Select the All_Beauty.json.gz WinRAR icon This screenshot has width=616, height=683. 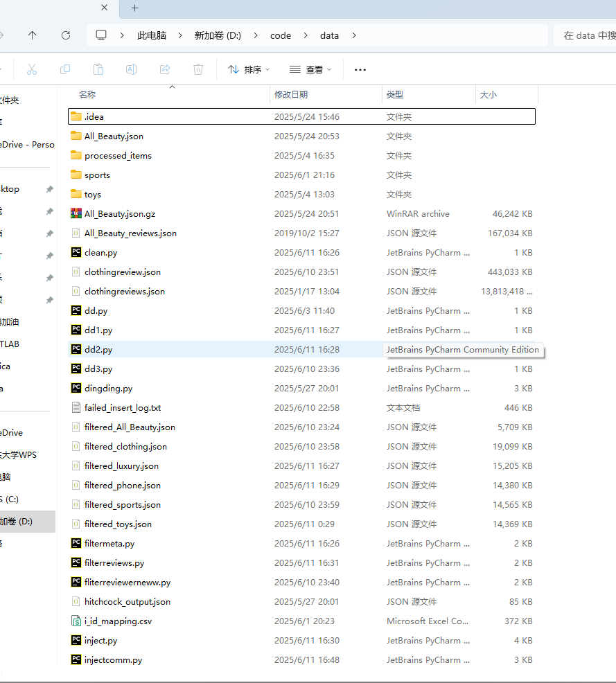pos(76,213)
